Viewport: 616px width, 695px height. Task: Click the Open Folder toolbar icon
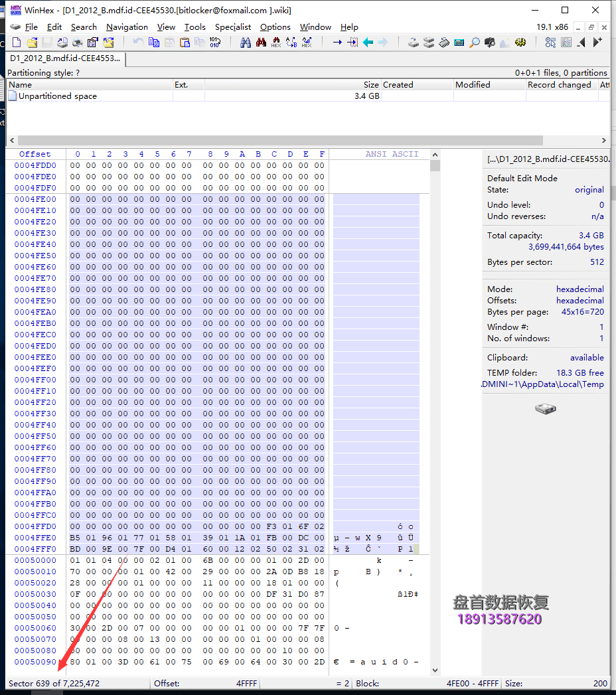pyautogui.click(x=108, y=42)
